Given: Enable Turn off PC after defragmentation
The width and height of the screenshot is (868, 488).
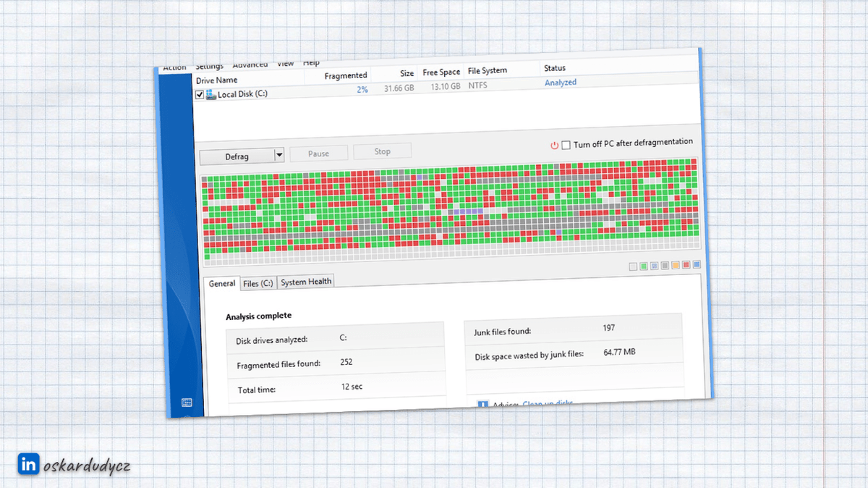Looking at the screenshot, I should pos(566,143).
